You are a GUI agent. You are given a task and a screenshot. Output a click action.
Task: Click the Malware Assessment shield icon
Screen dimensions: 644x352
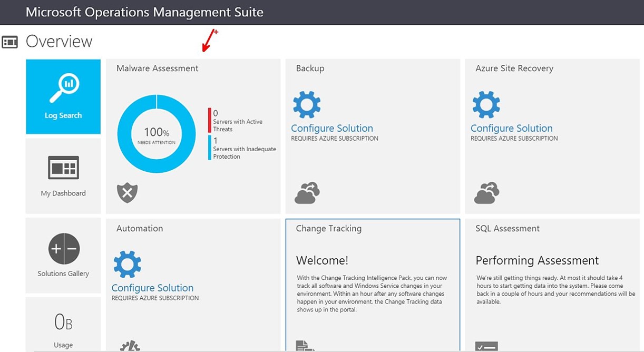coord(127,192)
